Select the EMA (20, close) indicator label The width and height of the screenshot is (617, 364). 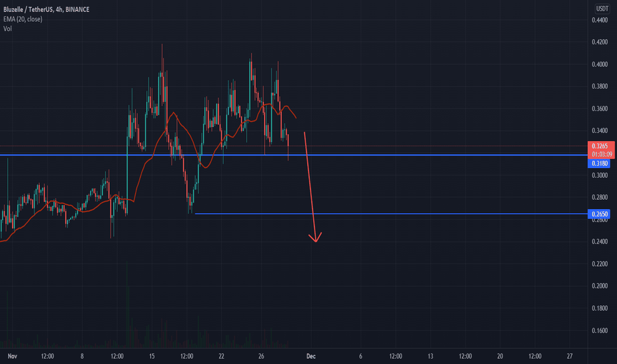[23, 19]
